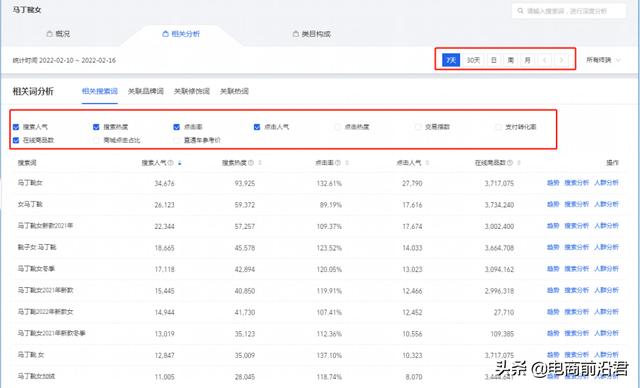Sort the 在线商品数 column with its arrows
640x388 pixels.
pyautogui.click(x=519, y=163)
